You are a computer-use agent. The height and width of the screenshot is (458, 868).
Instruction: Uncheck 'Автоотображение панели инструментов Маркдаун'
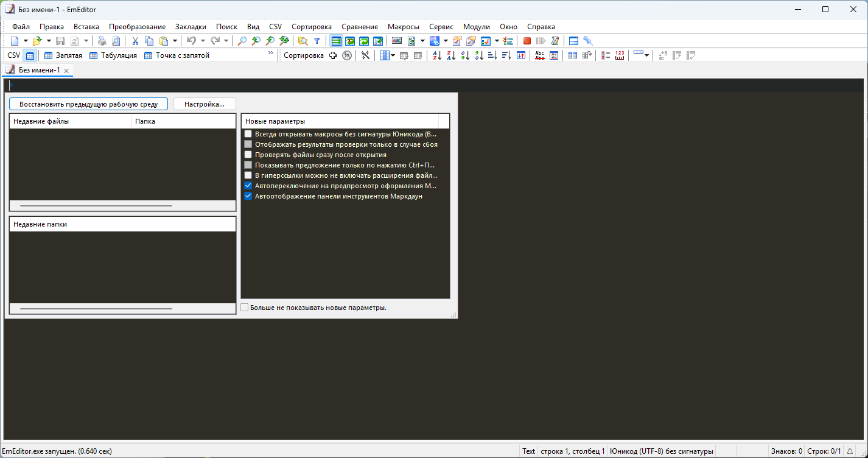(x=248, y=197)
